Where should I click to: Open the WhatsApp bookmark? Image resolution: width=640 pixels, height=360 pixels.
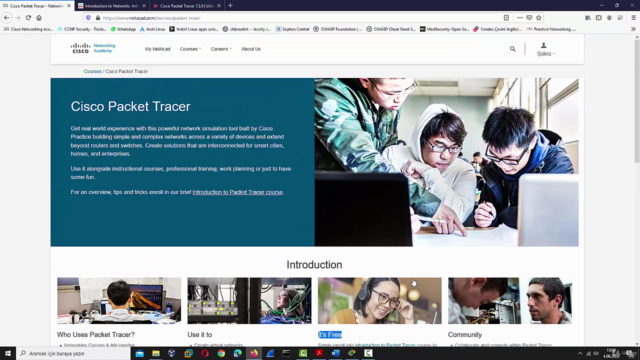(x=123, y=29)
